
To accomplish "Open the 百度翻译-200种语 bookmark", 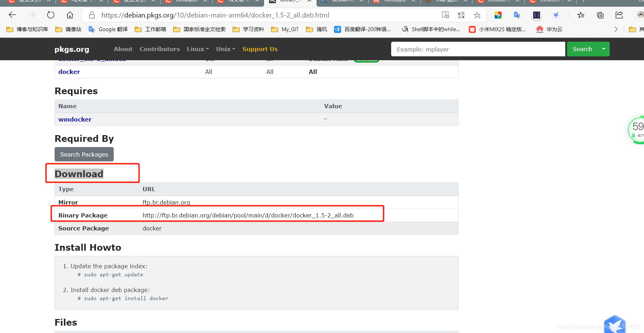I will pos(362,29).
